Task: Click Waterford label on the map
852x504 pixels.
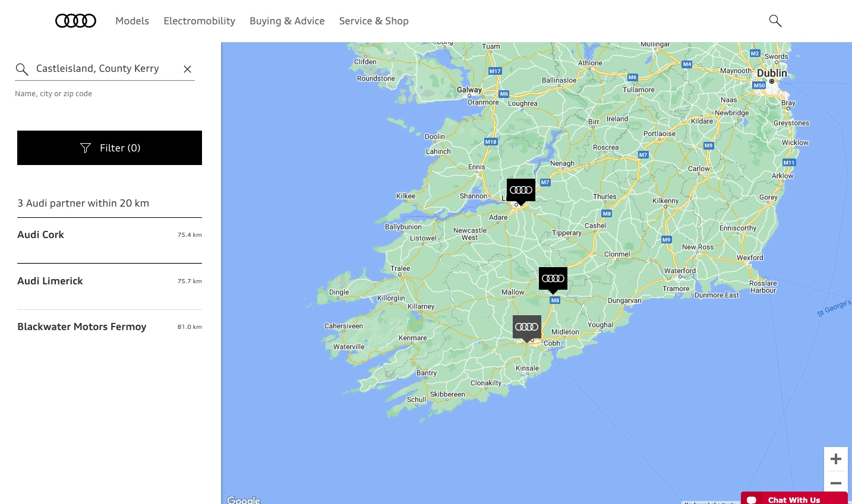Action: (x=680, y=271)
